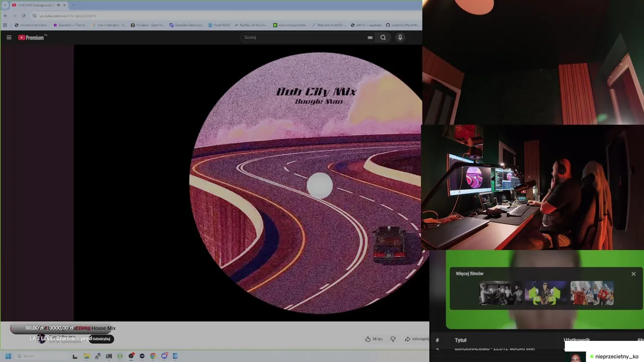Open the YouTube hamburger guide menu
This screenshot has width=644, height=362.
[x=9, y=37]
